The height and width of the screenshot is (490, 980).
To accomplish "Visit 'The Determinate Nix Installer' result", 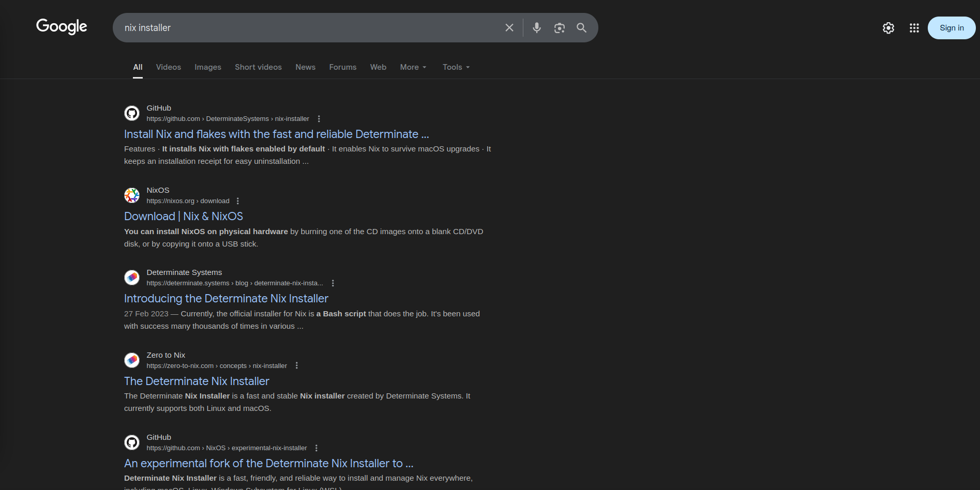I will [x=197, y=381].
